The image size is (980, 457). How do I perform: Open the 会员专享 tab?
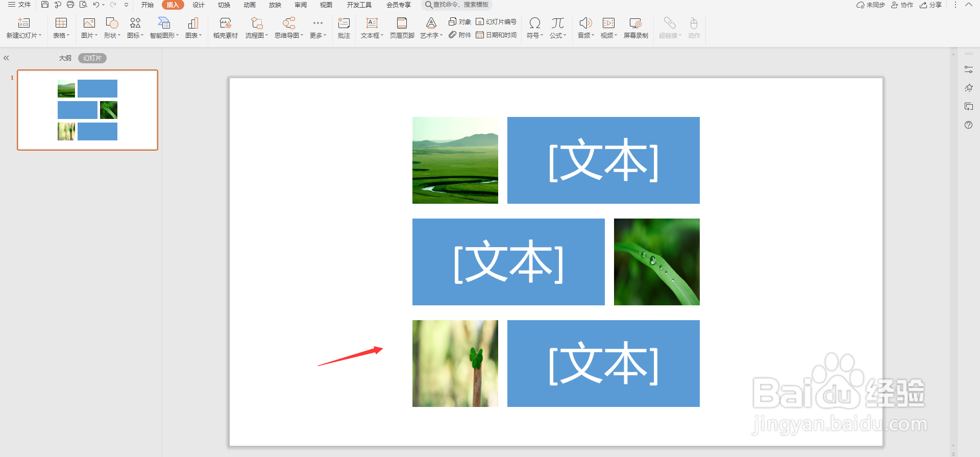click(x=399, y=5)
